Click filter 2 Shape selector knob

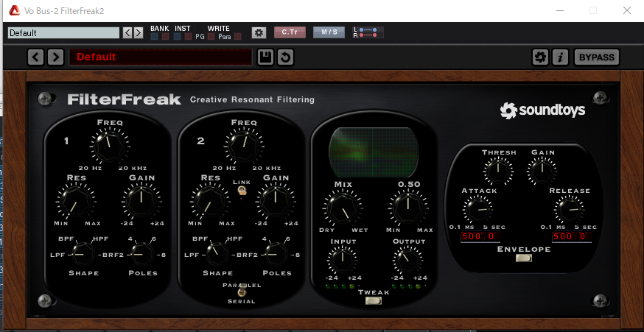[217, 255]
